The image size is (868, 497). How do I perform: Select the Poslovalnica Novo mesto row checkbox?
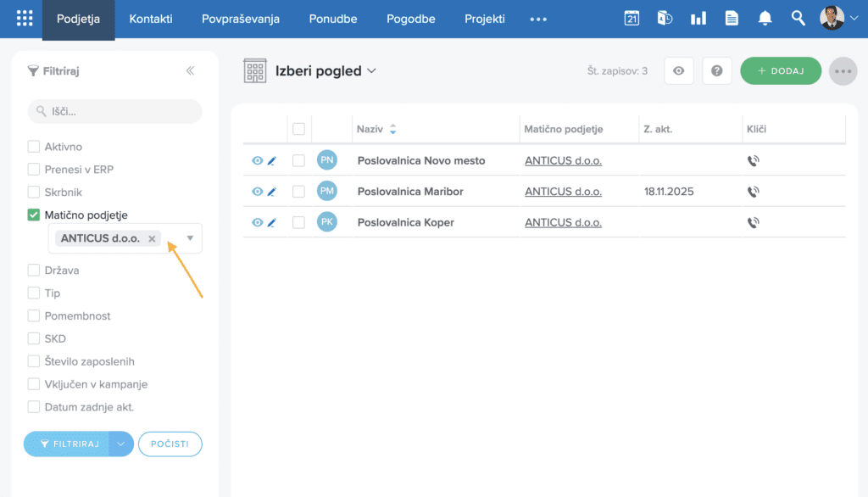click(x=298, y=160)
